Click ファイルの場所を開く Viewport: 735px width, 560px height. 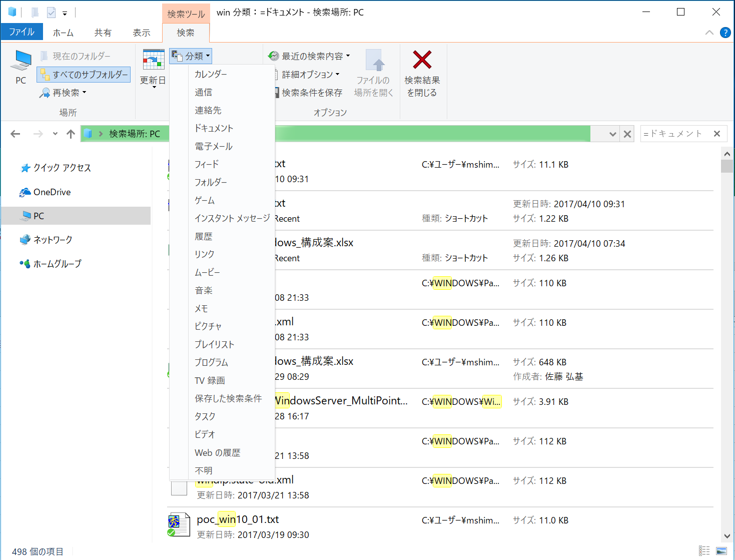374,74
